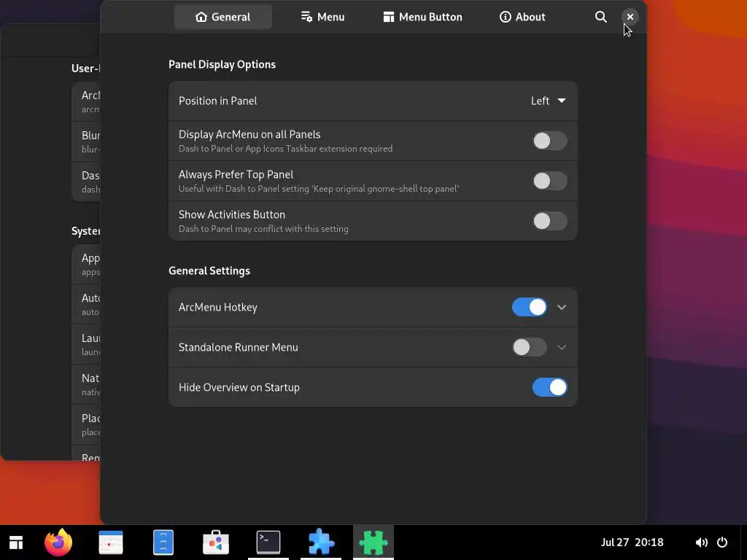Open the Calendar app in taskbar
747x560 pixels.
tap(111, 542)
